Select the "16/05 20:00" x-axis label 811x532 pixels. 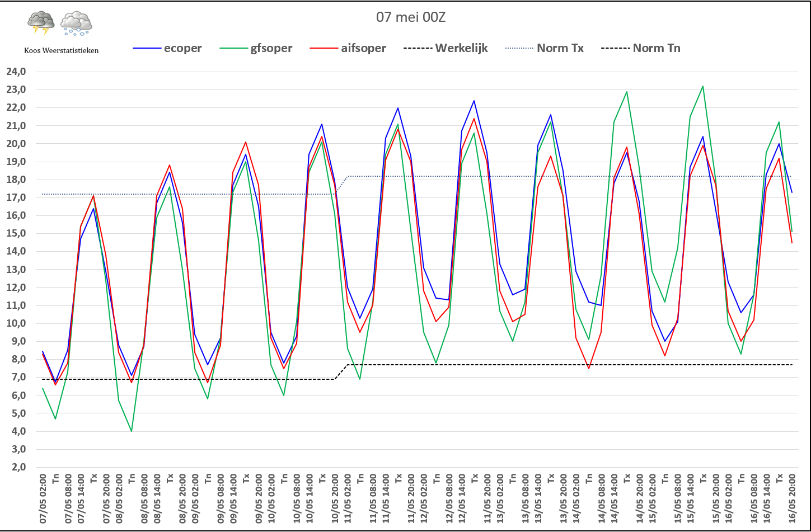pyautogui.click(x=791, y=498)
